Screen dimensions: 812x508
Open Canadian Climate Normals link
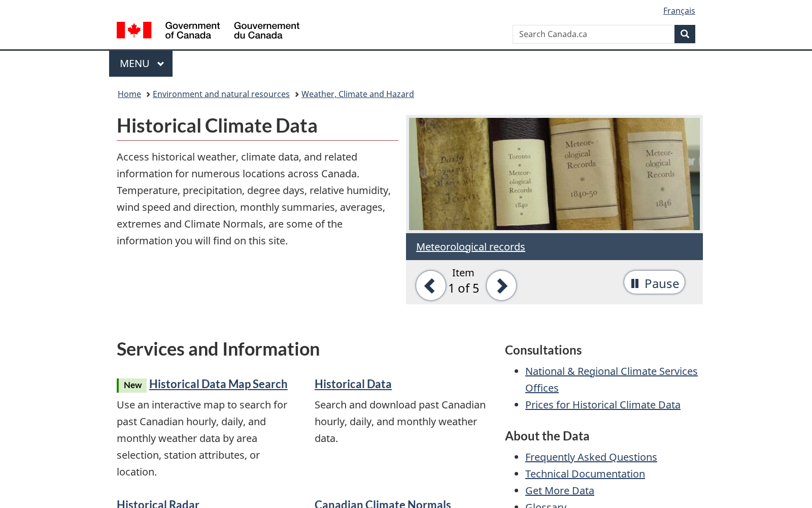coord(383,503)
